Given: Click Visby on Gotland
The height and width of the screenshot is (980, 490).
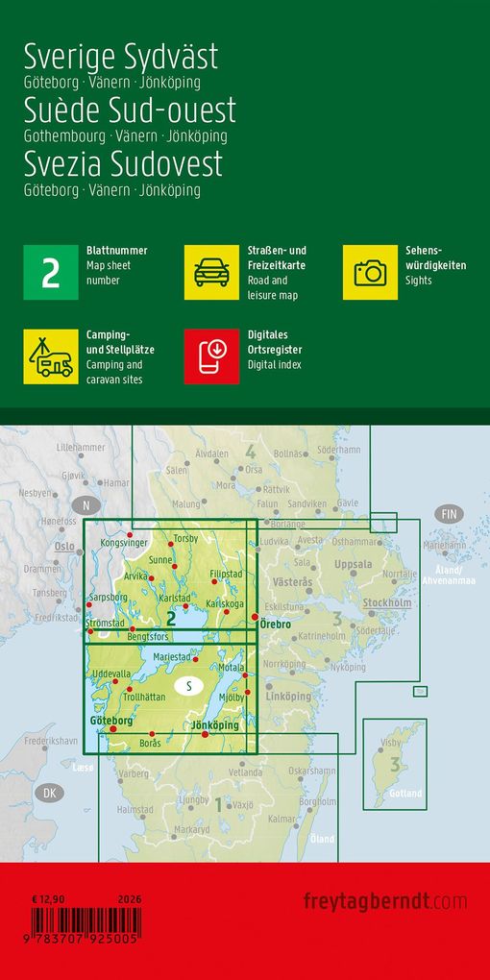Looking at the screenshot, I should 390,743.
